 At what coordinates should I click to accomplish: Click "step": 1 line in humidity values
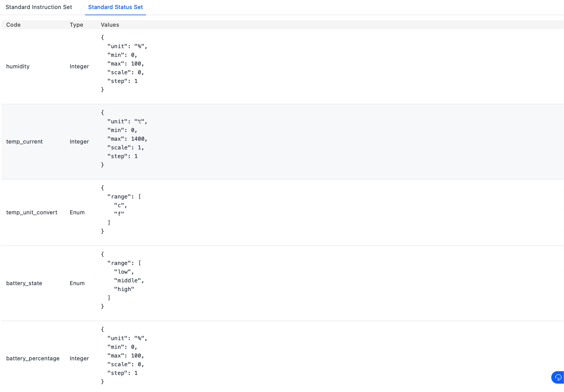point(122,81)
